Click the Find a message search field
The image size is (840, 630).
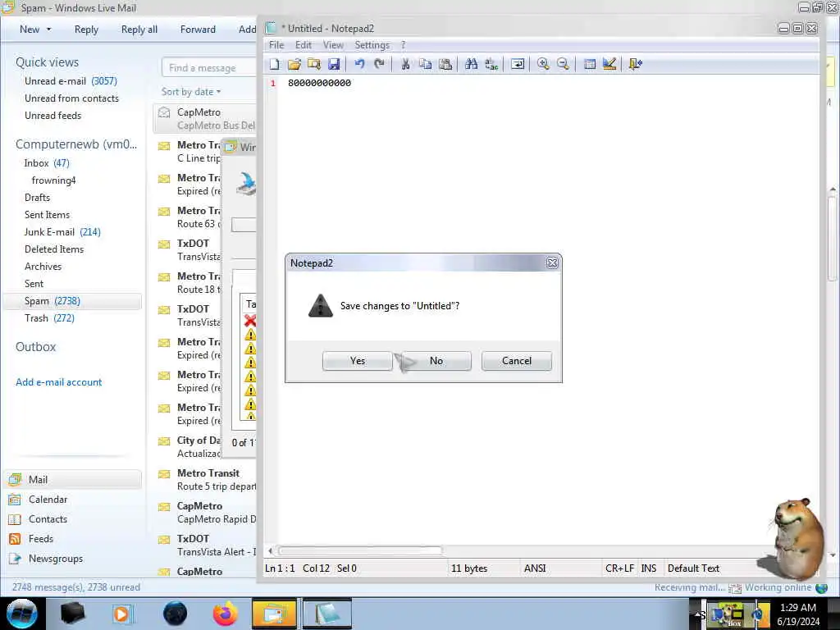[x=209, y=68]
